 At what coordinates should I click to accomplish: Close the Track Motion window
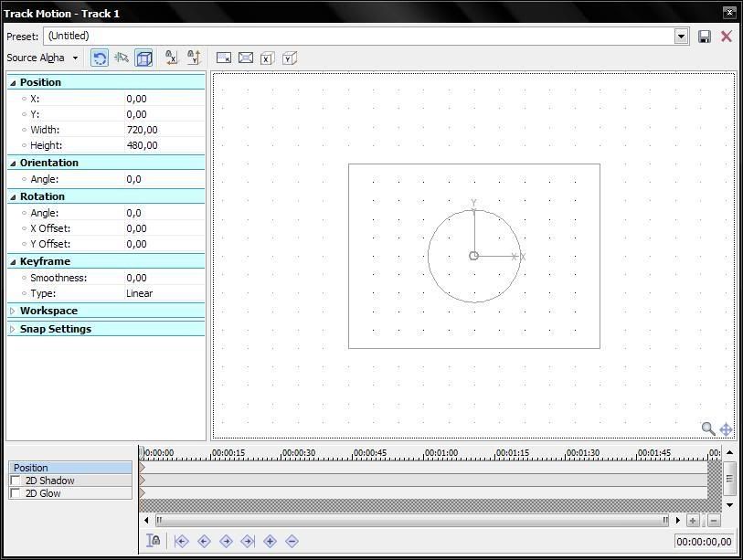(729, 13)
